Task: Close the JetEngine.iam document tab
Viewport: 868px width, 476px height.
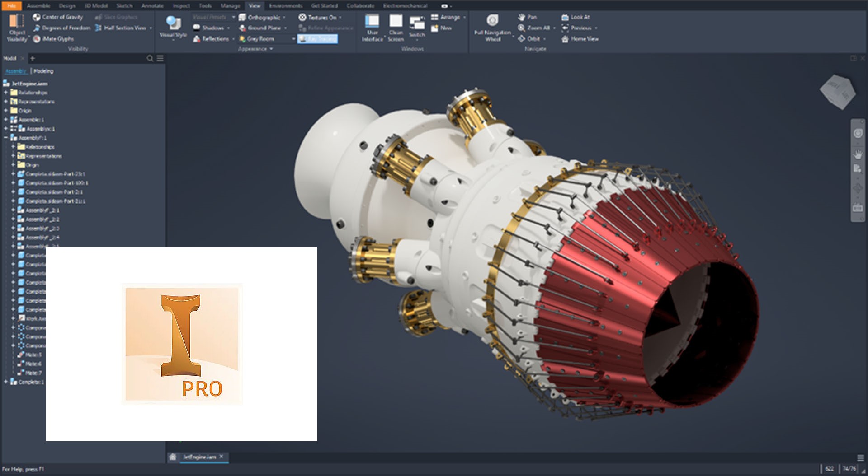Action: [x=221, y=457]
